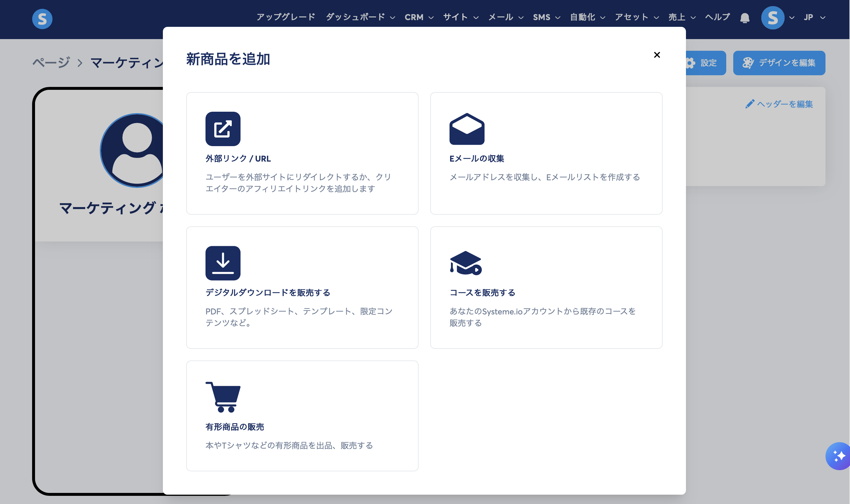850x504 pixels.
Task: Click the digital download arrow icon
Action: point(223,263)
